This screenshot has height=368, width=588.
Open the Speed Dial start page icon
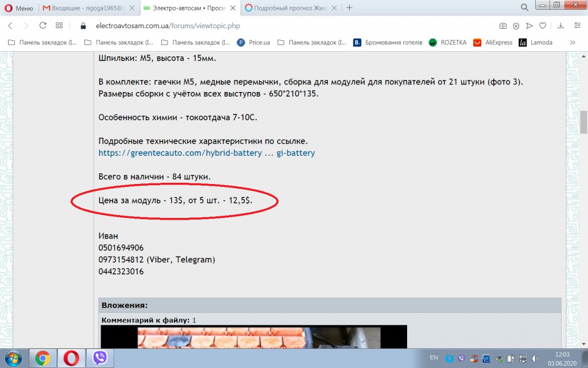pos(59,25)
